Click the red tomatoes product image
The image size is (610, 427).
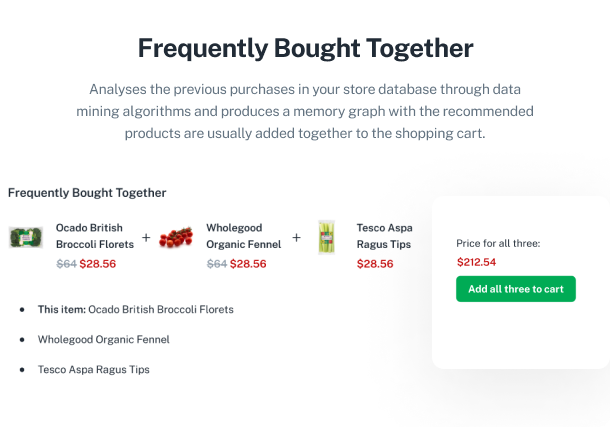(x=176, y=238)
